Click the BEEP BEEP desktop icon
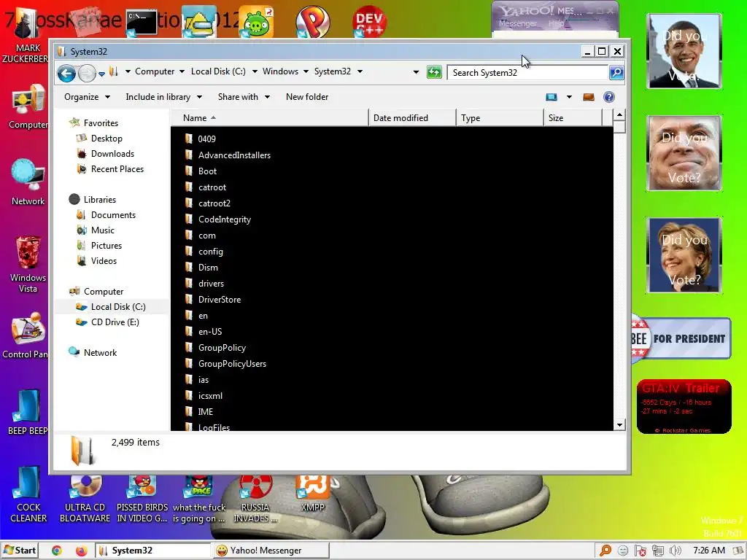 [28, 413]
